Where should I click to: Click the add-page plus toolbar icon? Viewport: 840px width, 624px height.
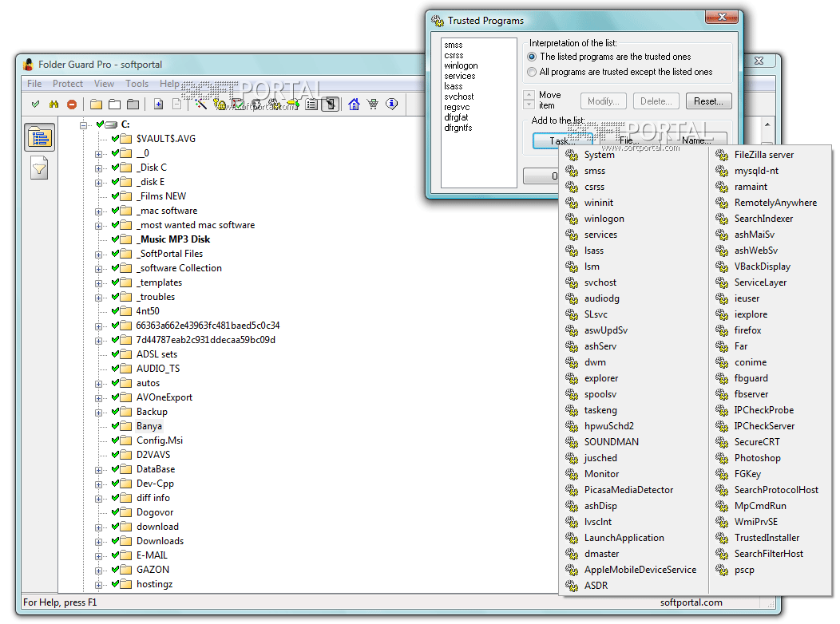pos(159,105)
